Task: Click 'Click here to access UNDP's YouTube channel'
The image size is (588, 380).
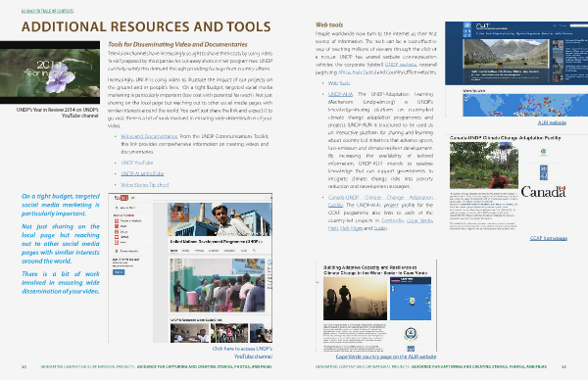Action: 242,353
